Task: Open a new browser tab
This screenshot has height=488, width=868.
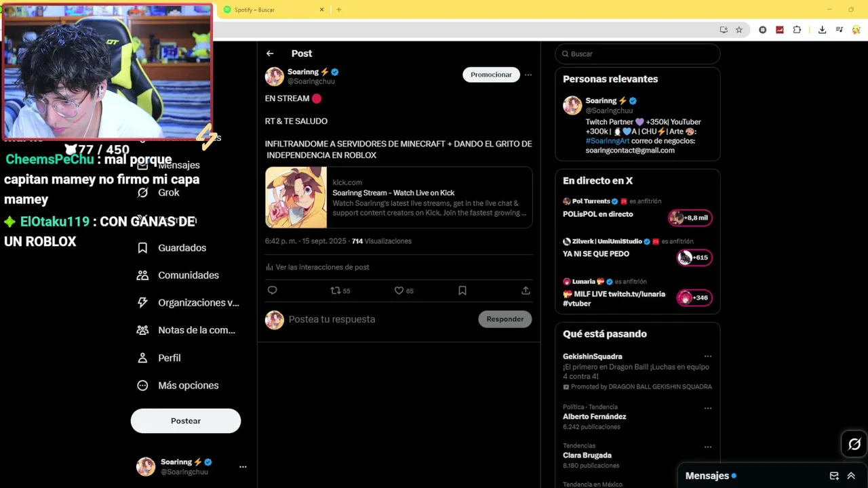Action: click(339, 9)
